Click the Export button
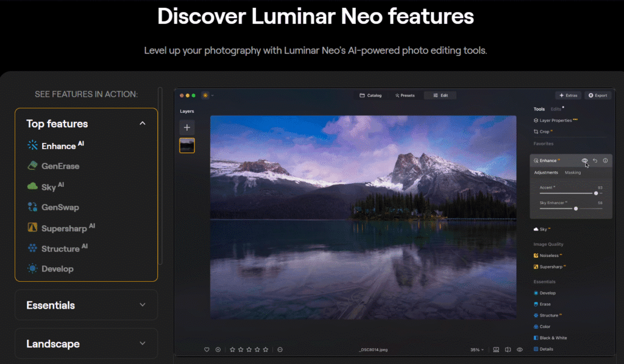Screen dimensions: 624x364 598,96
